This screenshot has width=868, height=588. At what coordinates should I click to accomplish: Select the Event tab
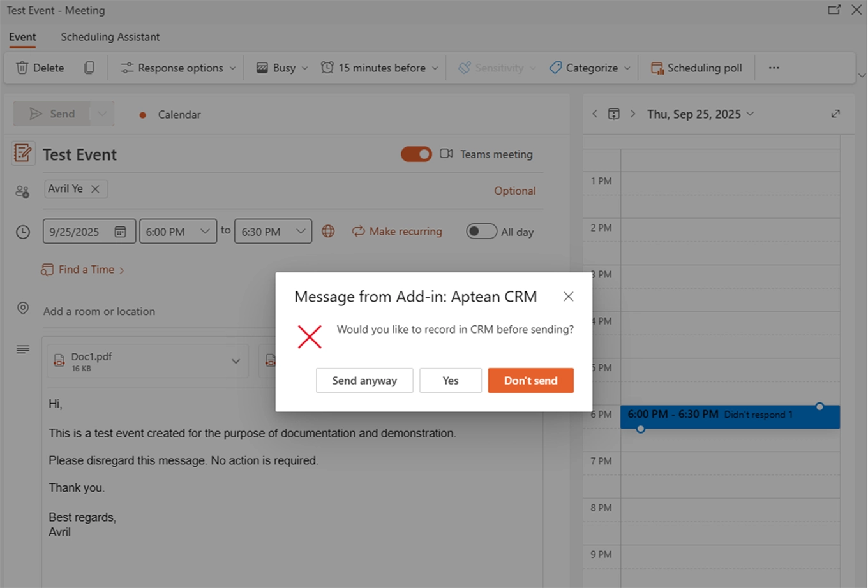point(22,37)
